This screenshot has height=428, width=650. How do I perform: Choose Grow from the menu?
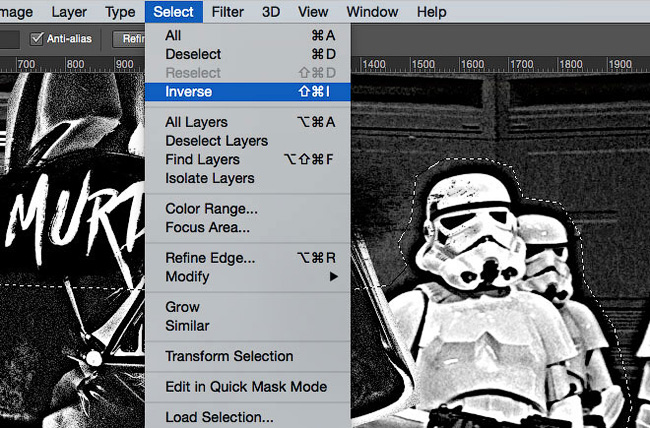click(248, 307)
